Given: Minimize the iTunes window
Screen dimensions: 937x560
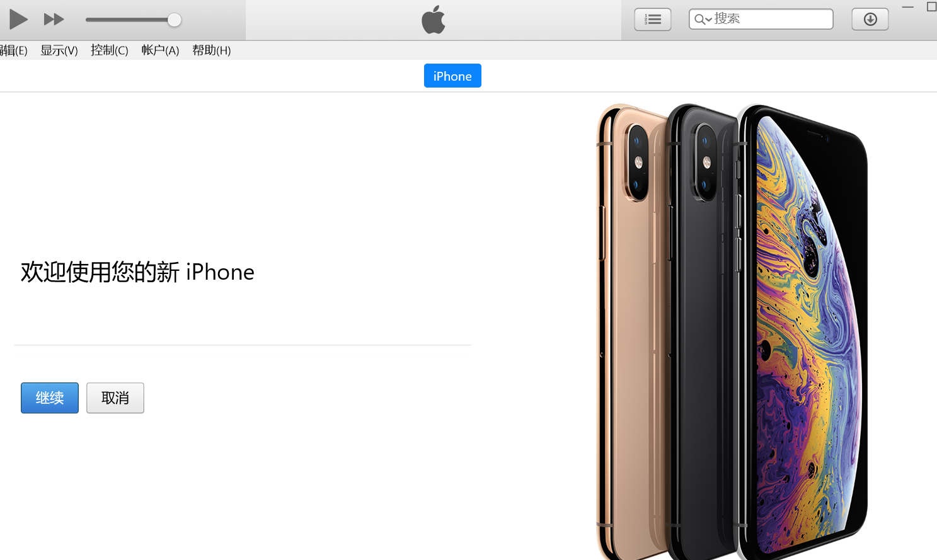Looking at the screenshot, I should tap(908, 7).
